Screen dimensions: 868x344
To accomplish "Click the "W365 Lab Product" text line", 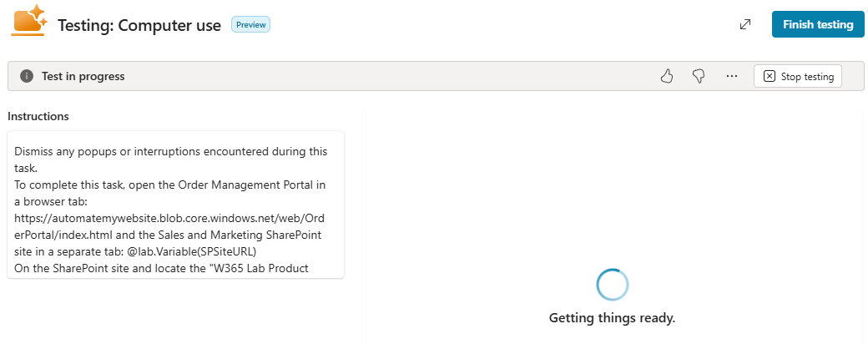I will coord(162,269).
